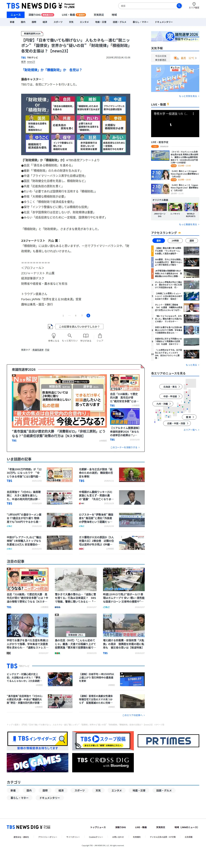Choose the 北海道・東北 area button
This screenshot has height=868, width=206.
(171, 386)
